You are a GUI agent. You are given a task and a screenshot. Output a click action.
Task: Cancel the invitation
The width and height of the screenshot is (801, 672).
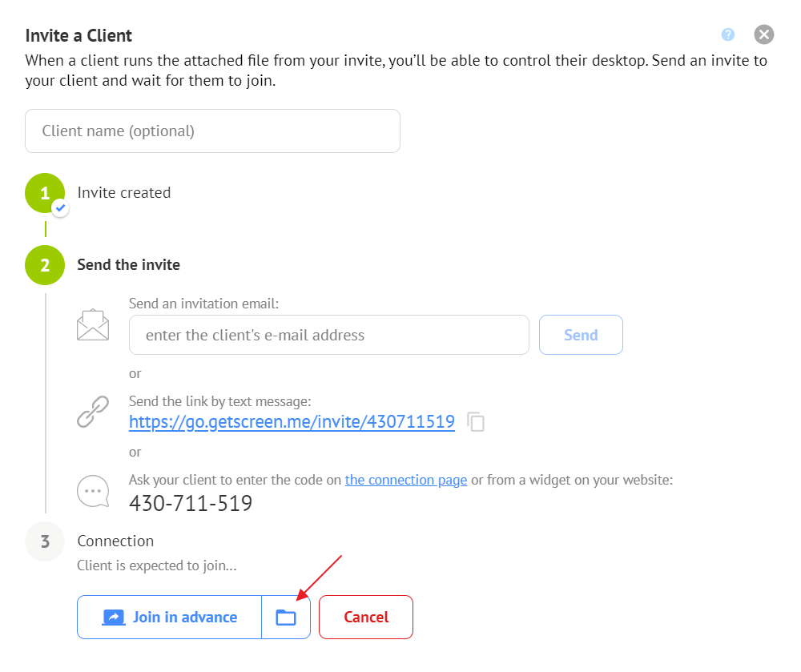[366, 617]
